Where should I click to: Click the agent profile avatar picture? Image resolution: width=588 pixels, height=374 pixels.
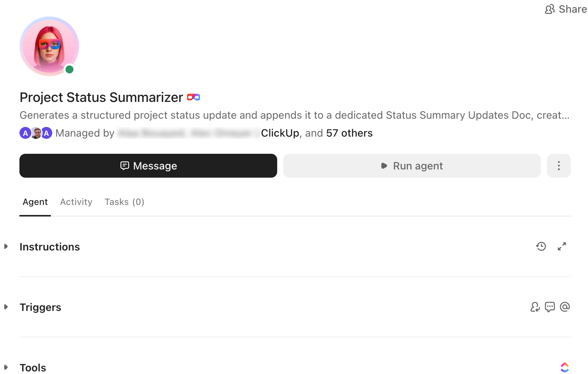[x=49, y=46]
